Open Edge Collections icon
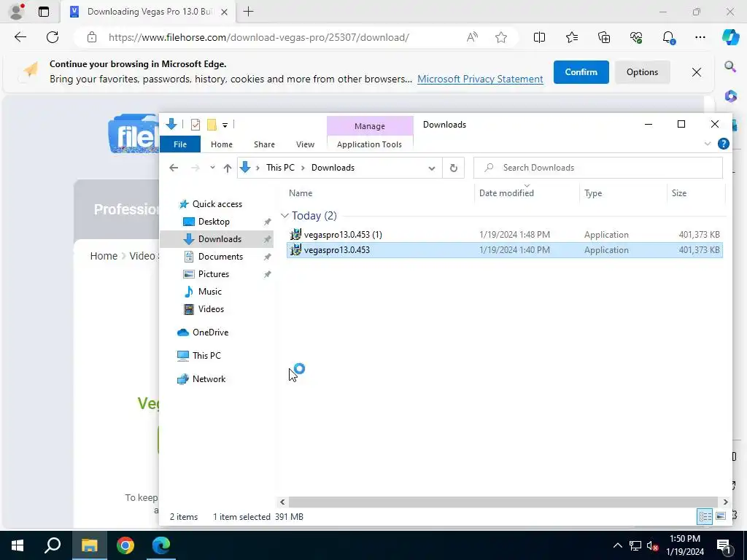Viewport: 747px width, 560px height. (x=603, y=37)
